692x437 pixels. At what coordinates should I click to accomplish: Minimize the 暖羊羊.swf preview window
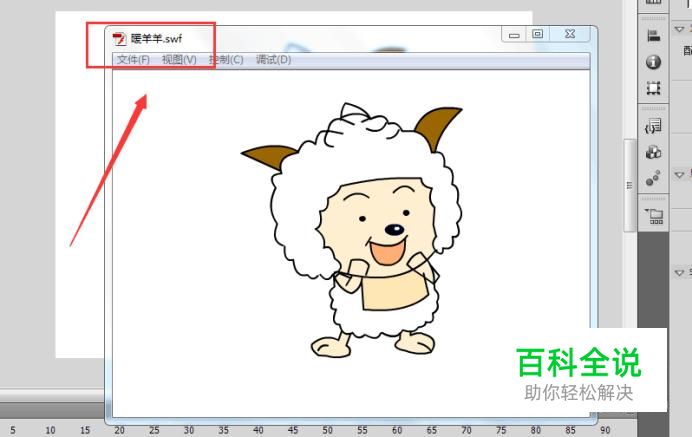click(x=514, y=34)
